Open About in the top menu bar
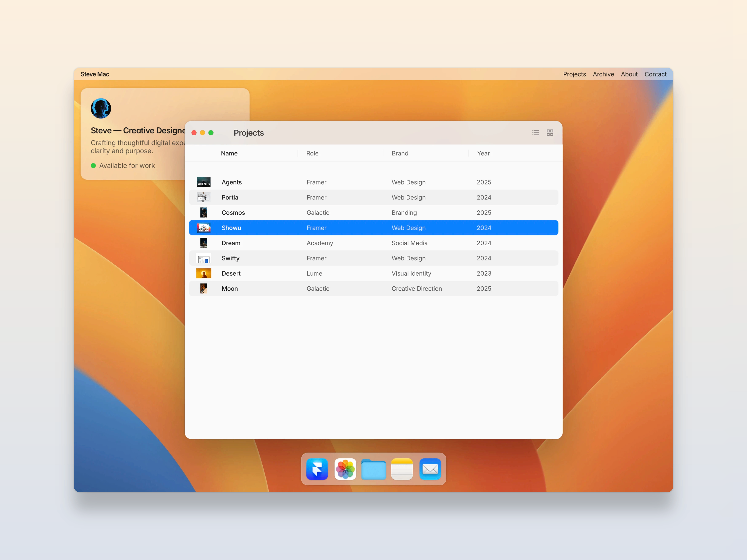Screen dimensions: 747x560 (629, 74)
